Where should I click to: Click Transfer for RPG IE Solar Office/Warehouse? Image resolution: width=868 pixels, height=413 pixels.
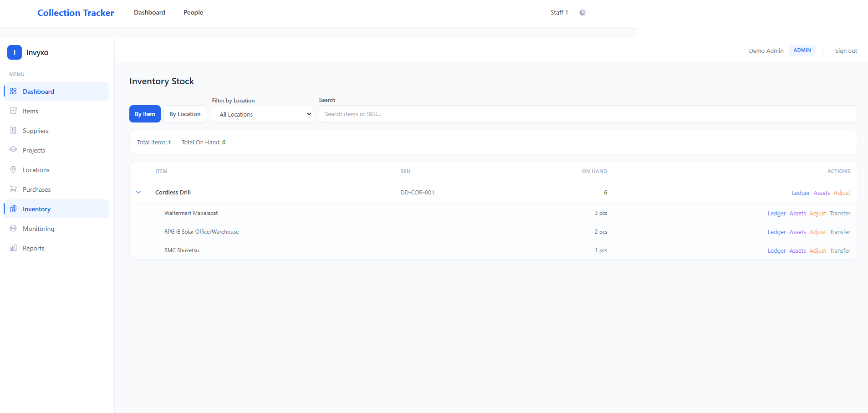(840, 232)
